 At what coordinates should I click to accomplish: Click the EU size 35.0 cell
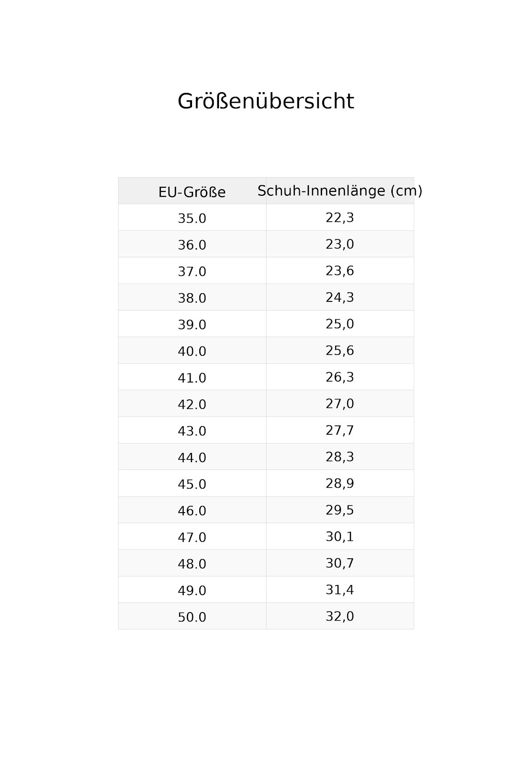[x=192, y=217]
